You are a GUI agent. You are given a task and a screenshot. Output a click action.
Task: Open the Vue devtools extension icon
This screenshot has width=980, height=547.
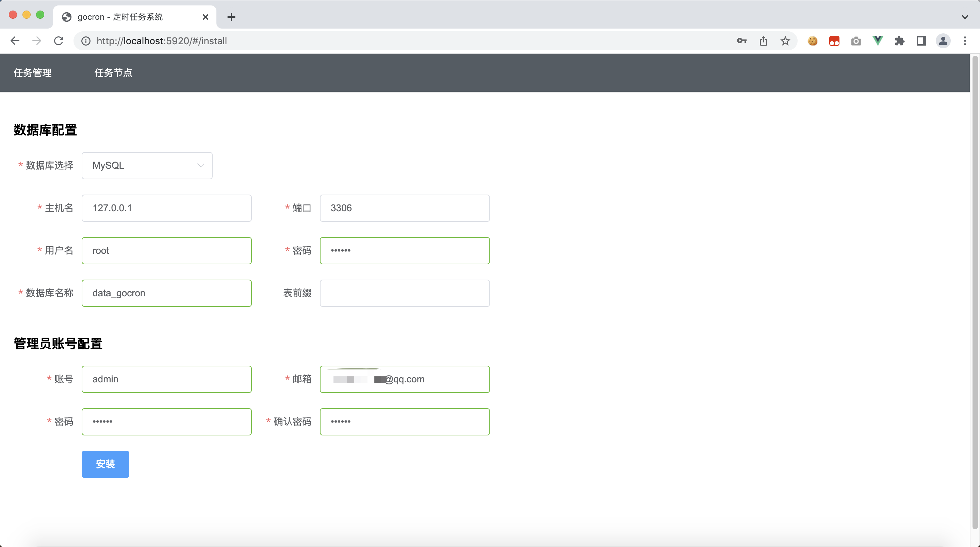click(878, 41)
